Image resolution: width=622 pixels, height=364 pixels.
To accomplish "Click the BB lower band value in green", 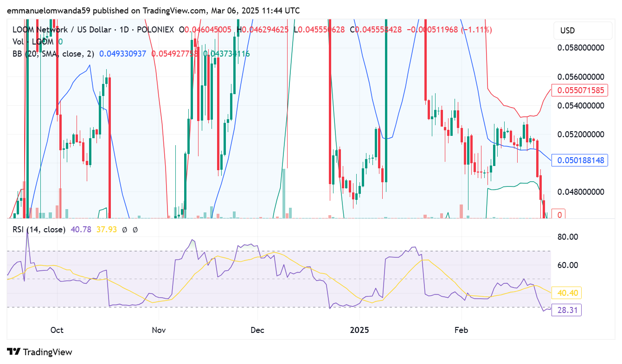I will 227,54.
